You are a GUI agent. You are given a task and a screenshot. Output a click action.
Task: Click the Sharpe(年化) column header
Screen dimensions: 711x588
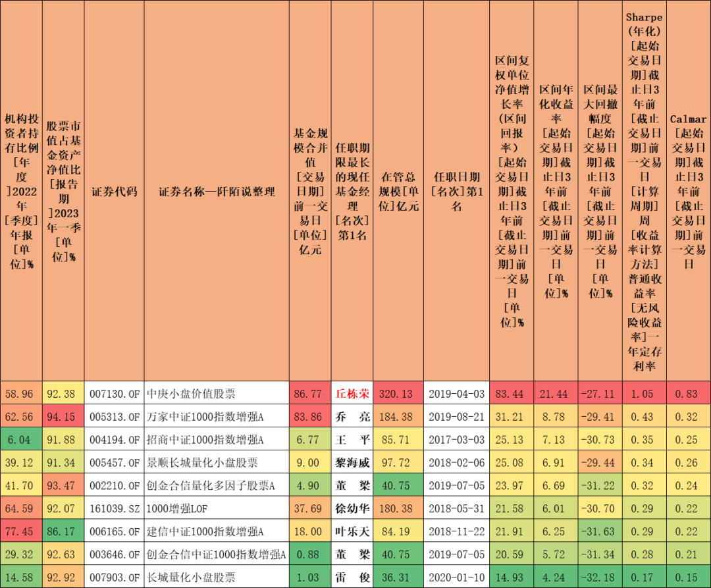(x=645, y=190)
